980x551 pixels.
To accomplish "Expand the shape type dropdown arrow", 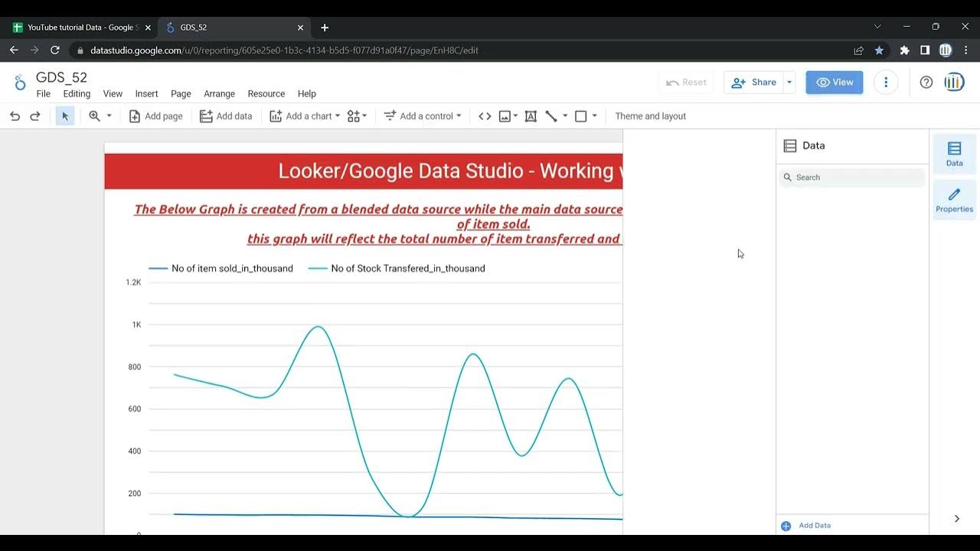I will click(x=594, y=116).
